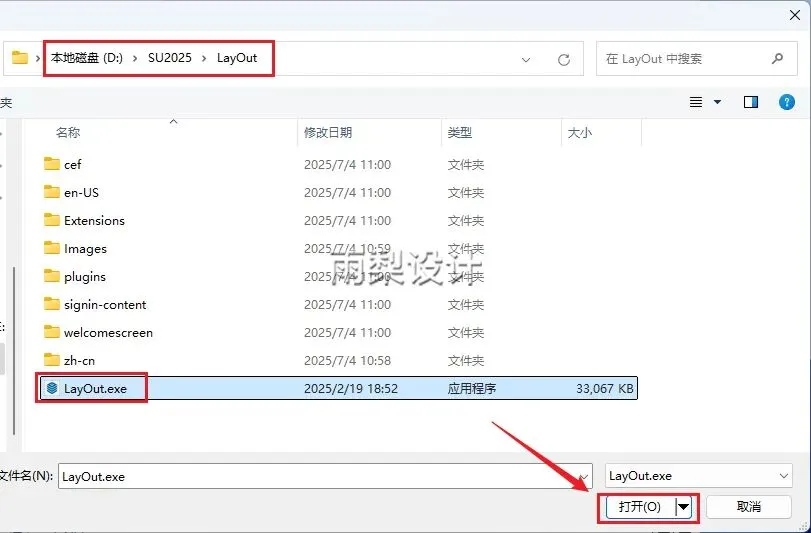This screenshot has height=533, width=811.
Task: Click the welcomescreen folder icon
Action: [51, 332]
